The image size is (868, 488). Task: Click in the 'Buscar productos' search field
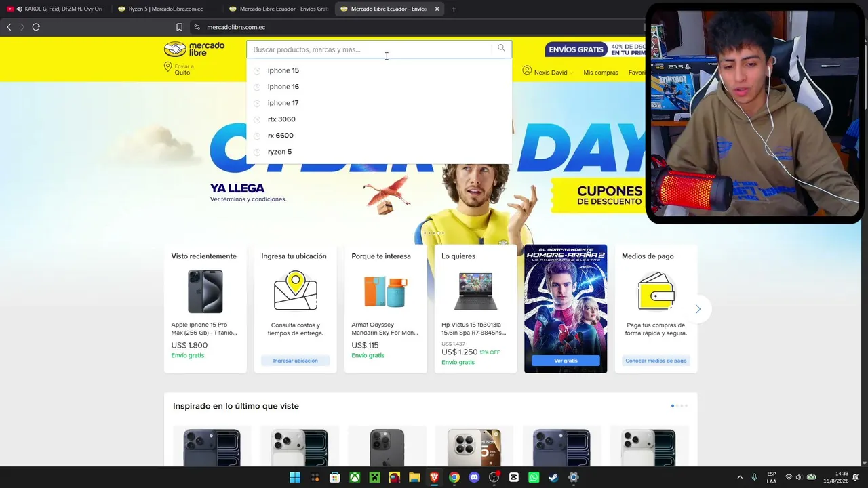point(370,49)
